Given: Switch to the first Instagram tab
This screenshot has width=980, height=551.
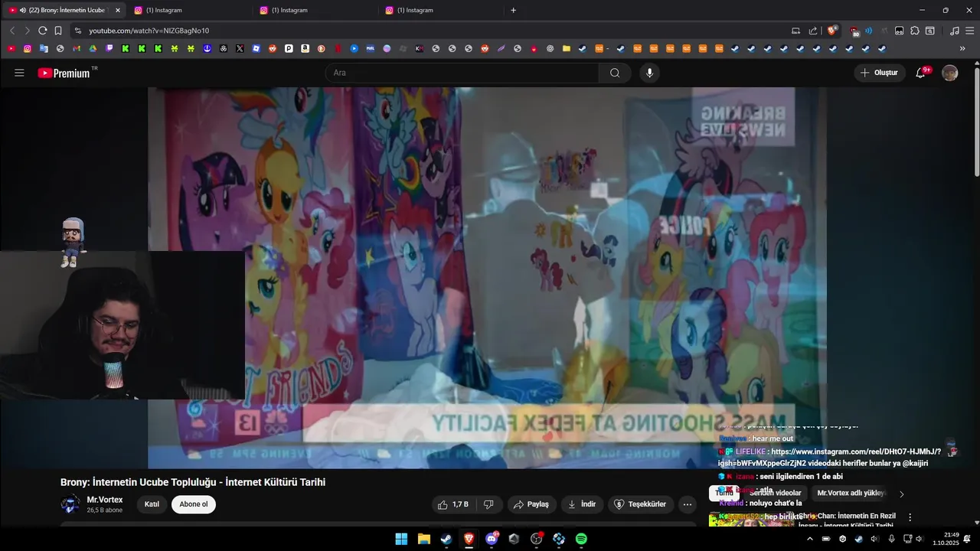Looking at the screenshot, I should click(190, 10).
